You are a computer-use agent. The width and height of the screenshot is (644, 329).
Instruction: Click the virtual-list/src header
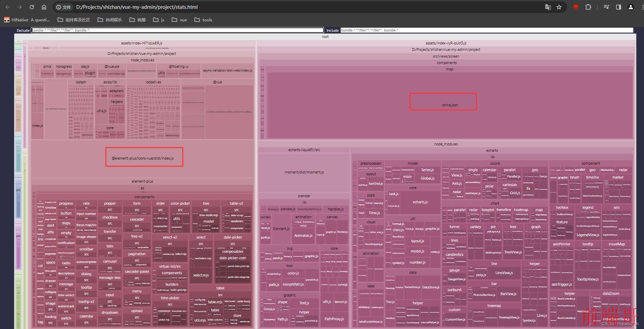pyautogui.click(x=170, y=266)
